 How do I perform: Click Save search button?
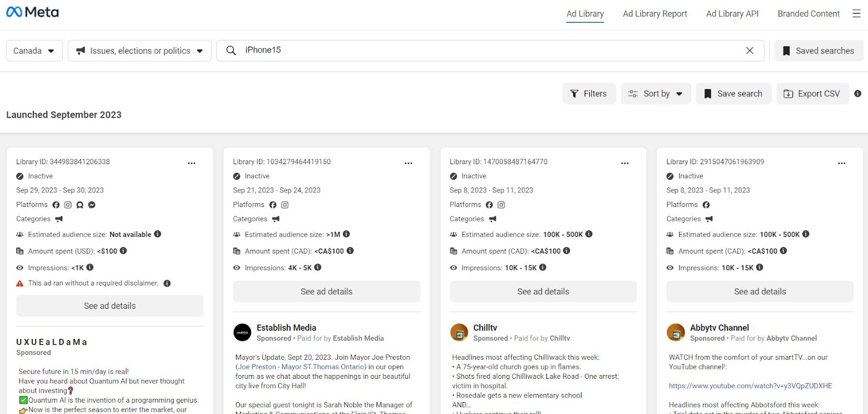pyautogui.click(x=733, y=94)
